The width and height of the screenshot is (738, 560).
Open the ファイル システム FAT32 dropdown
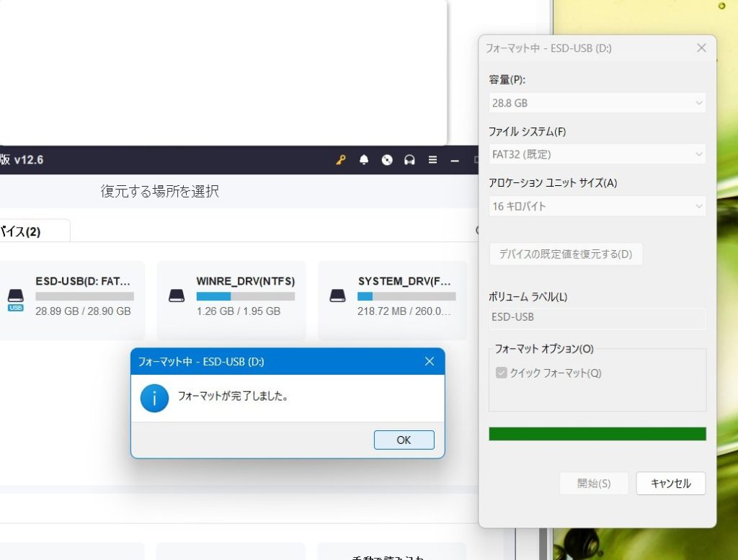point(597,154)
